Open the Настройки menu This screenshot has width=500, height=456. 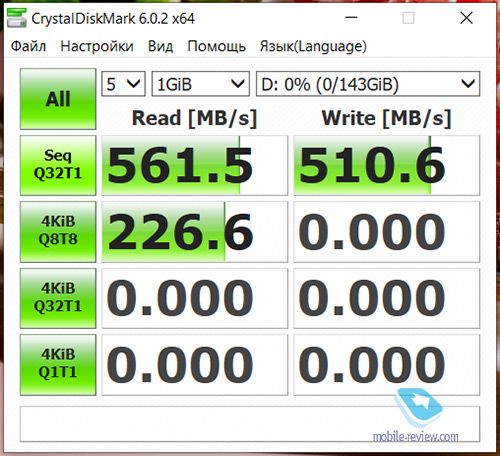click(x=97, y=46)
